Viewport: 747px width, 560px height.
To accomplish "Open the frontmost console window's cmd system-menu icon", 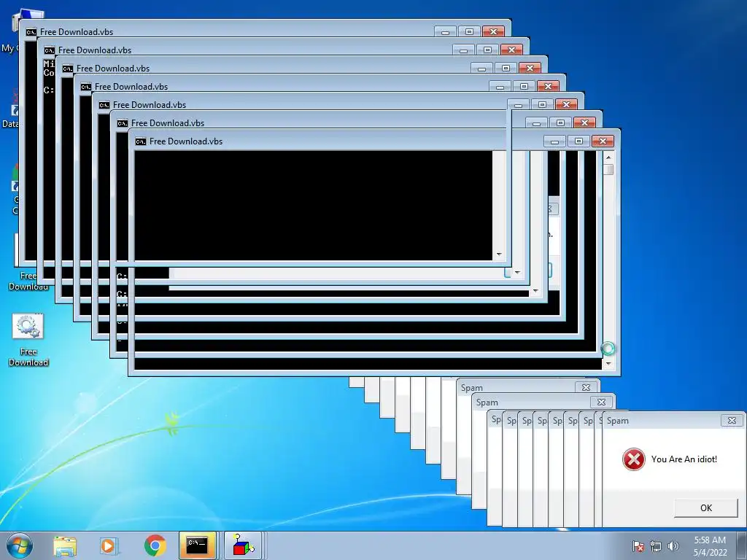I will (141, 141).
